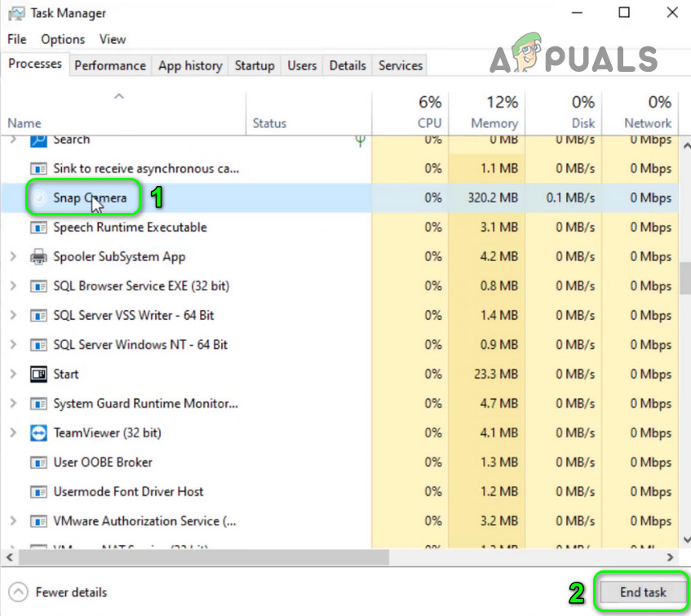Switch to the Services tab
This screenshot has height=616, width=691.
tap(400, 65)
